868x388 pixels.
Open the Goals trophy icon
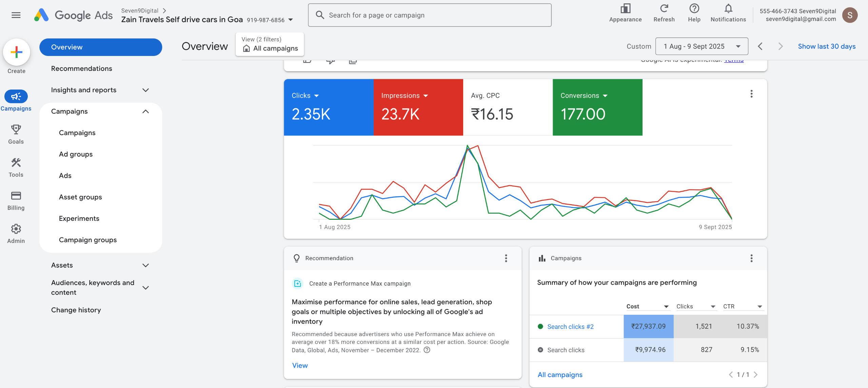point(16,130)
